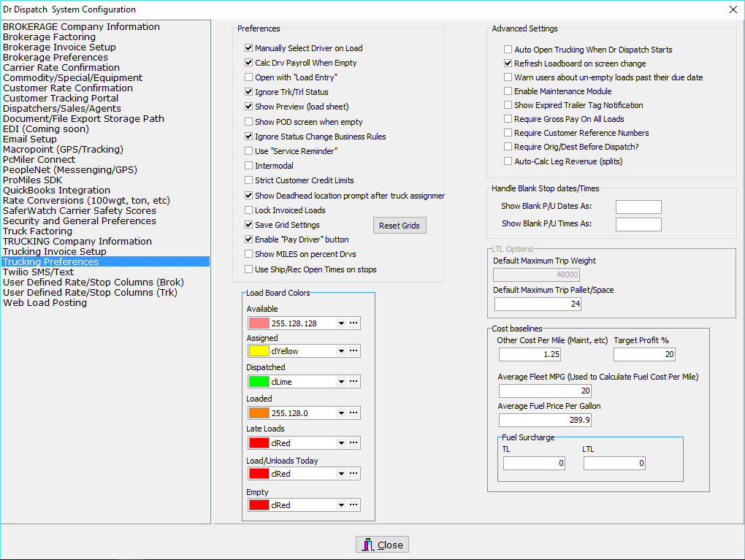Open color picker dots for Load/Unloads Today

(x=354, y=474)
